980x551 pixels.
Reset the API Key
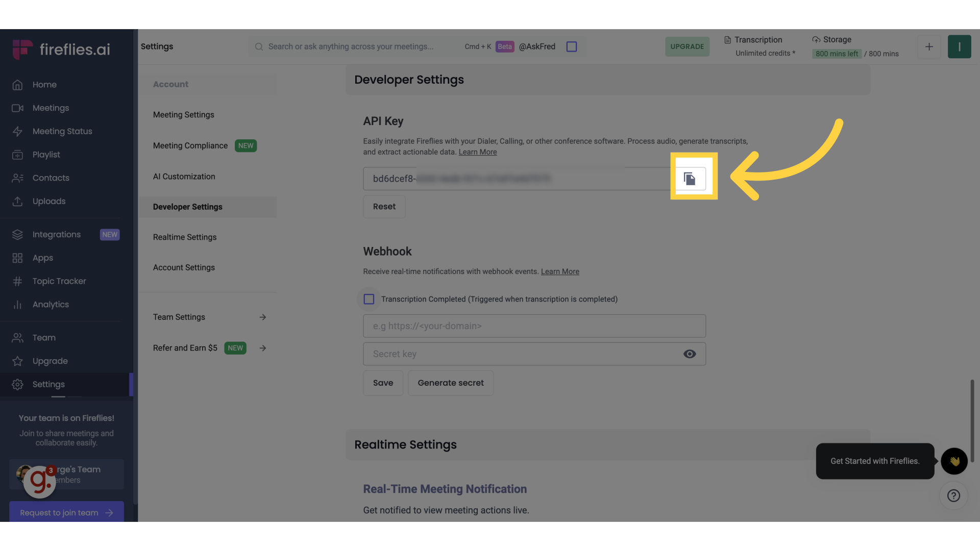[x=384, y=207]
